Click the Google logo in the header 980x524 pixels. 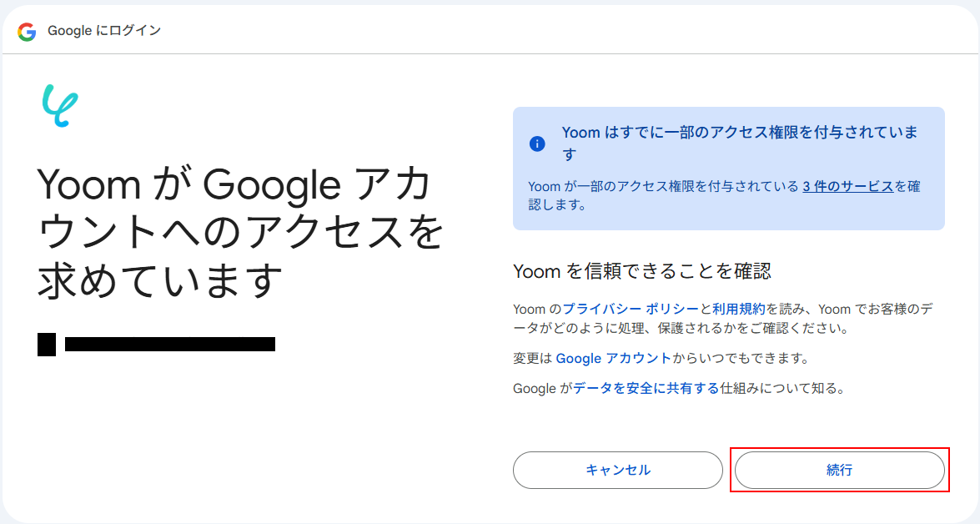pyautogui.click(x=27, y=31)
